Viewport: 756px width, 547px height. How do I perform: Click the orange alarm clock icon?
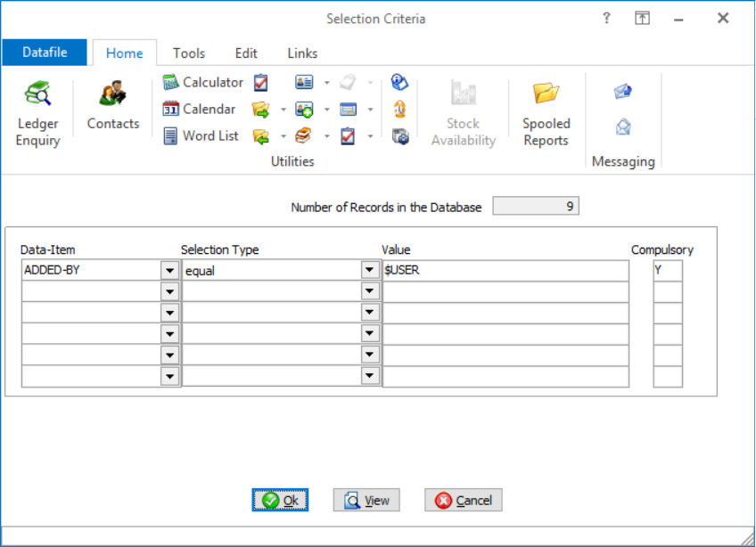pyautogui.click(x=399, y=110)
